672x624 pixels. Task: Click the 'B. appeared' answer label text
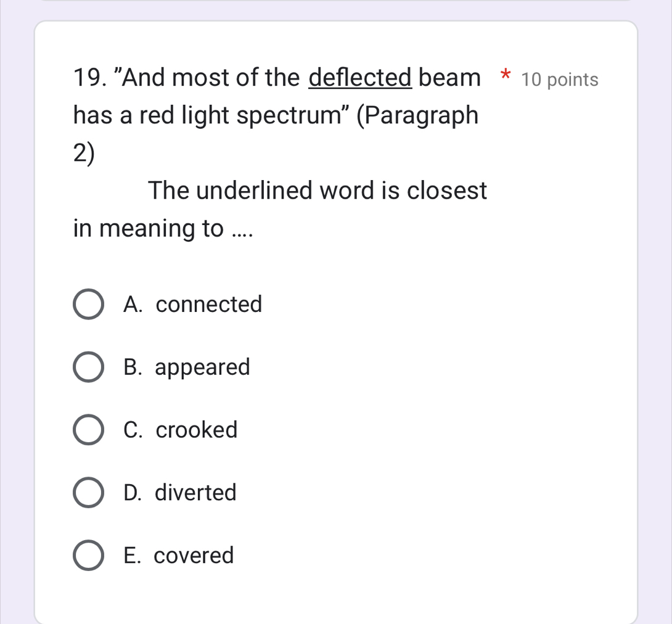187,367
